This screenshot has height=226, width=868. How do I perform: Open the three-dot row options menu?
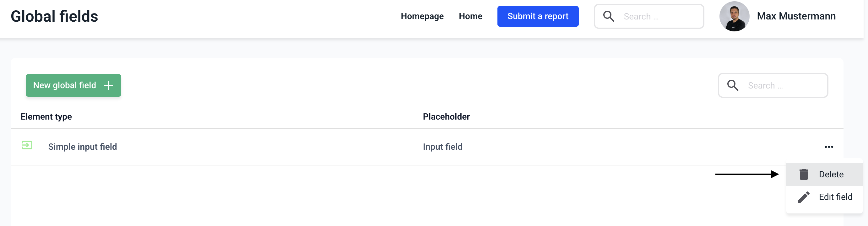pyautogui.click(x=828, y=147)
